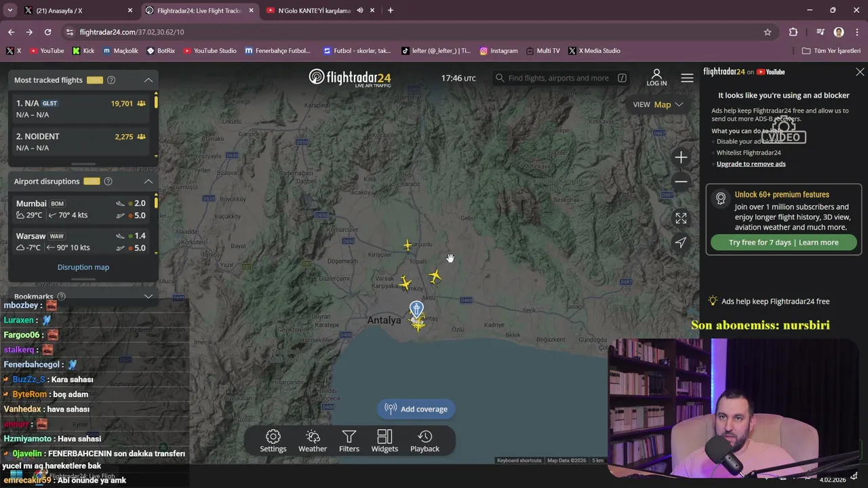Open Airport disruptions help icon
868x488 pixels.
[x=108, y=182]
